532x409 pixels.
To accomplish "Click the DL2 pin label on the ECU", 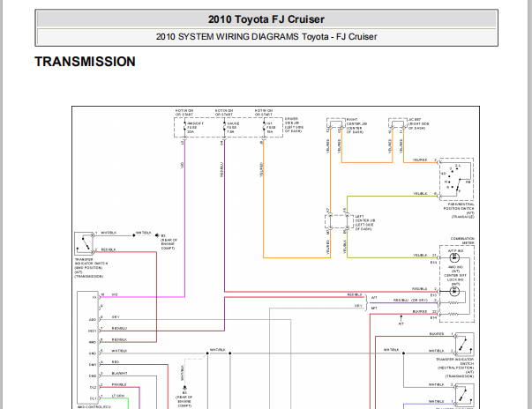I will coord(93,387).
